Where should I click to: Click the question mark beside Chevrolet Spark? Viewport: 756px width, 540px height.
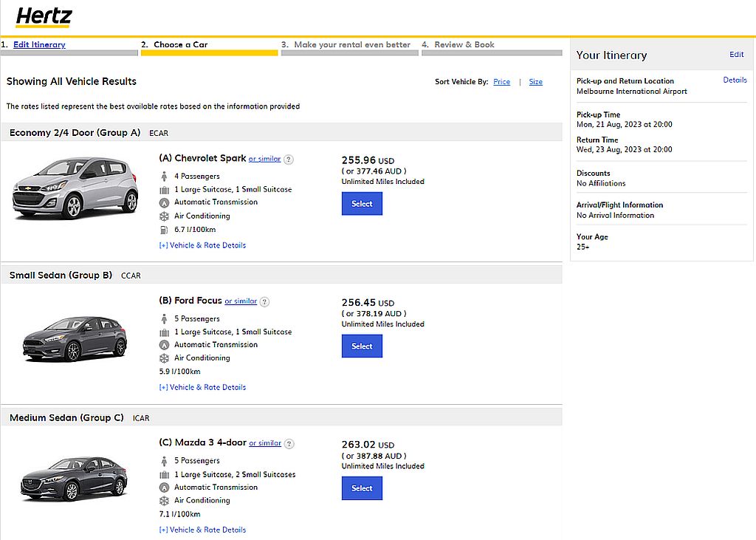[288, 159]
